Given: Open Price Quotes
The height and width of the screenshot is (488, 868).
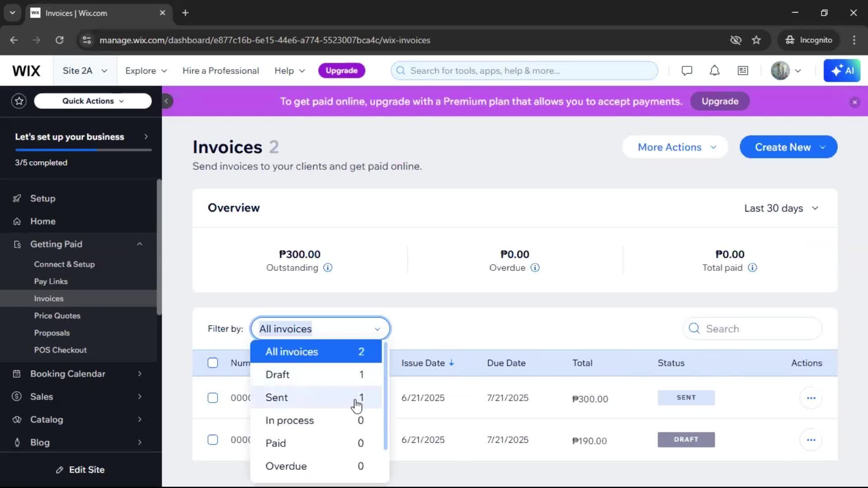Looking at the screenshot, I should [57, 315].
